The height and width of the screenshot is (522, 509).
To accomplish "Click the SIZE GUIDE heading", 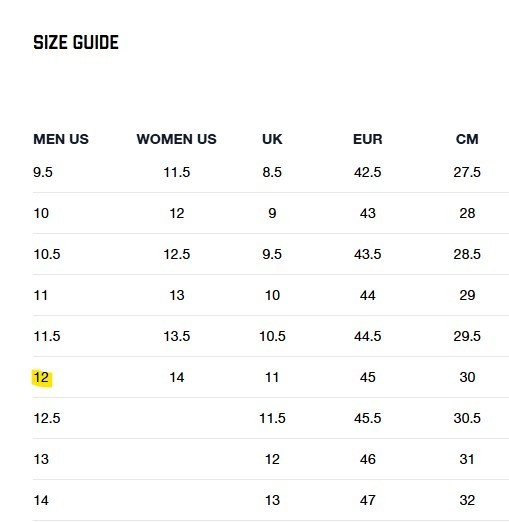I will pyautogui.click(x=76, y=42).
